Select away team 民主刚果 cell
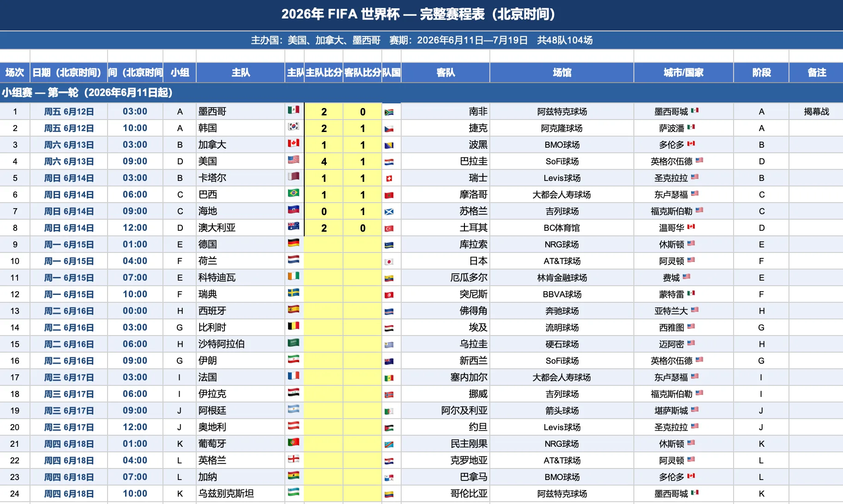843x504 pixels. (446, 444)
